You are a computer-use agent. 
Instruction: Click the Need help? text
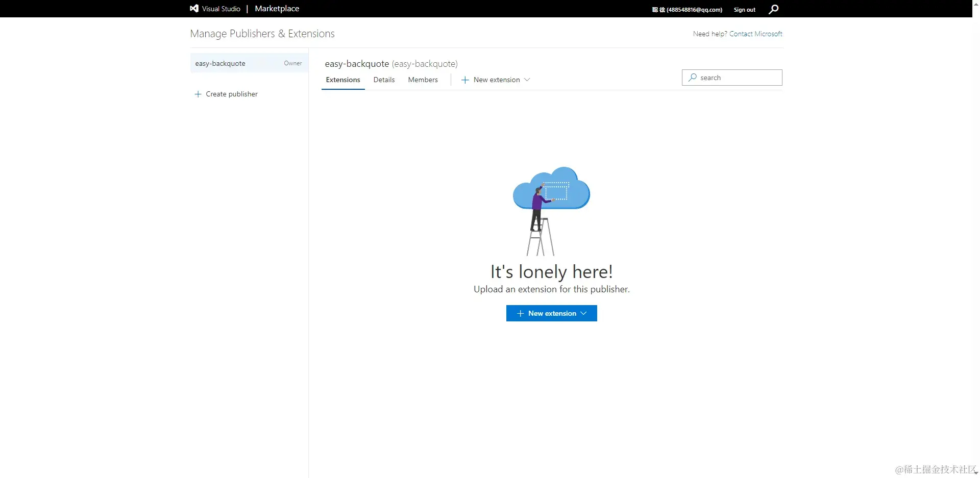[x=710, y=34]
